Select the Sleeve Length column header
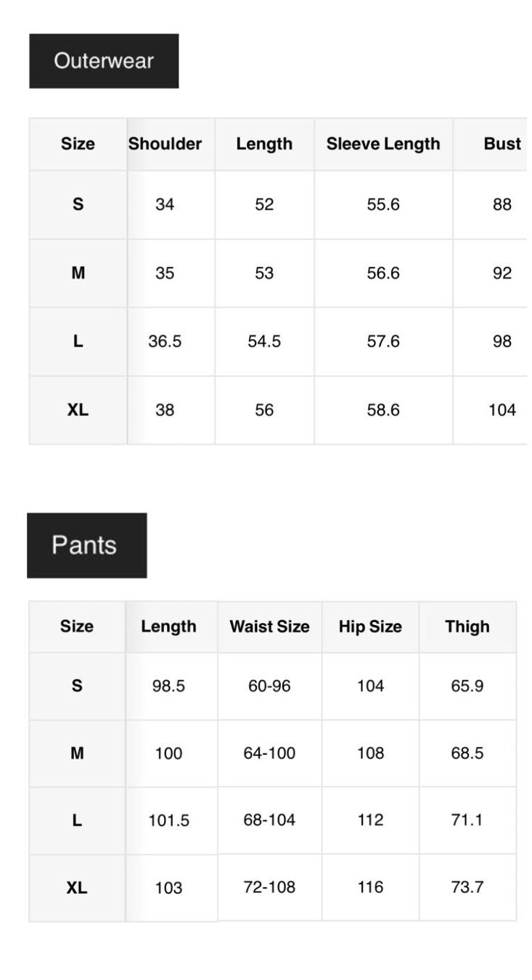The width and height of the screenshot is (532, 980). point(383,144)
